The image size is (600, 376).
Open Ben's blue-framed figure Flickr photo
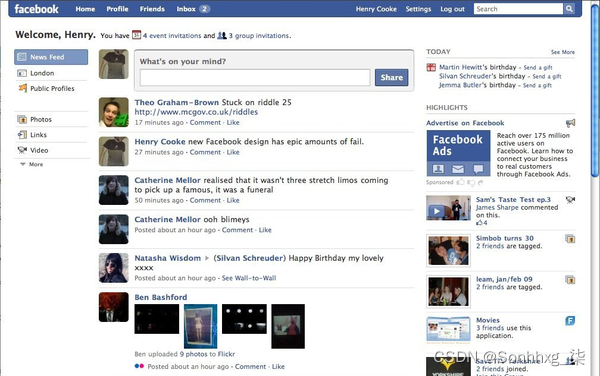tap(200, 326)
